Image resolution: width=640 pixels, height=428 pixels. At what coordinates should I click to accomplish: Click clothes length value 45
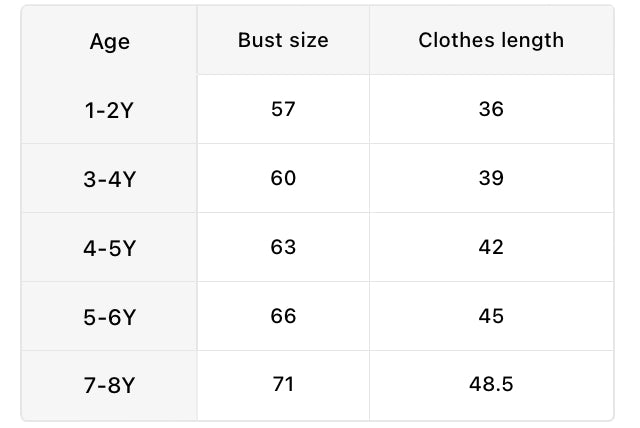[491, 316]
